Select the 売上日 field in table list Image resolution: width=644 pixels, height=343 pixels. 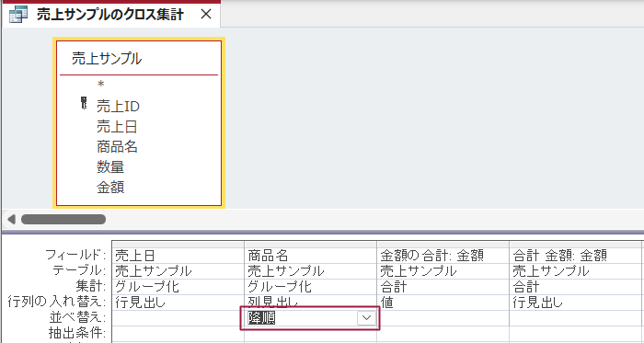pyautogui.click(x=117, y=127)
